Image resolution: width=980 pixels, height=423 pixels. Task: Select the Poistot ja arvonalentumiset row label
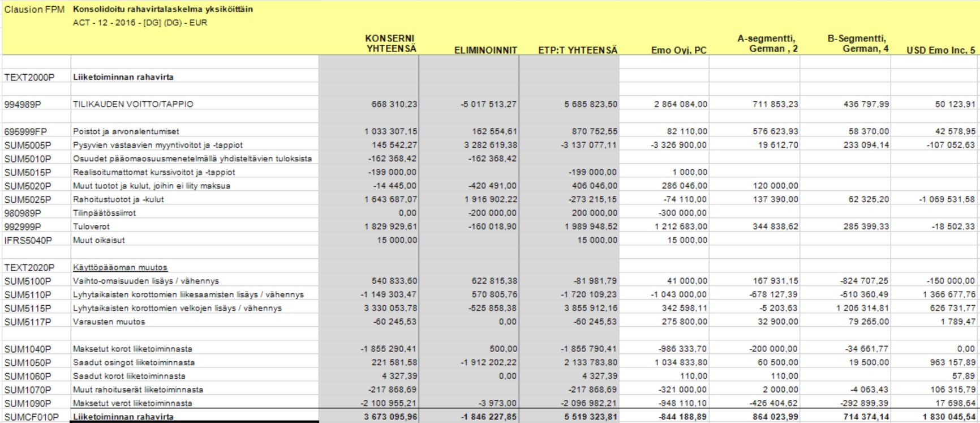pos(127,131)
